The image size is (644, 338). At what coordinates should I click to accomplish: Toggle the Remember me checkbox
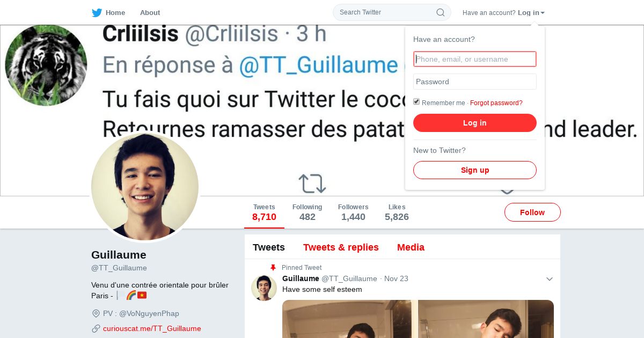[x=416, y=102]
